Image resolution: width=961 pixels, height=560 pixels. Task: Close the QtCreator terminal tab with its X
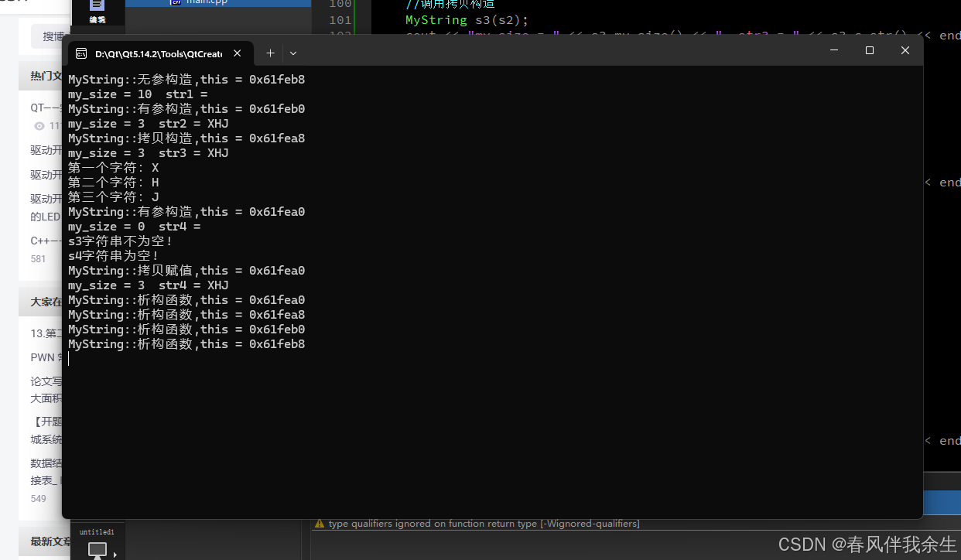237,53
